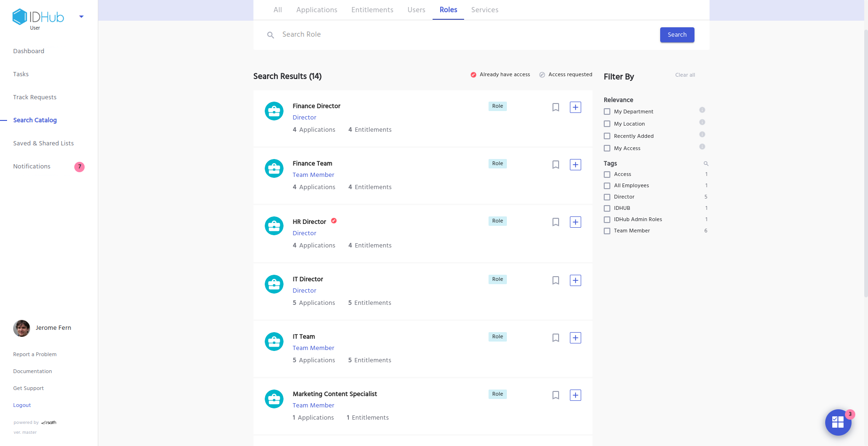868x446 pixels.
Task: Expand the IDHub User dropdown arrow
Action: pos(81,17)
